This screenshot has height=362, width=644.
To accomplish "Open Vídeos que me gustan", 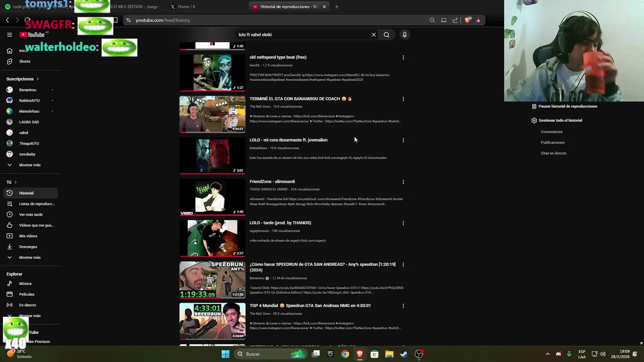I will pyautogui.click(x=30, y=225).
